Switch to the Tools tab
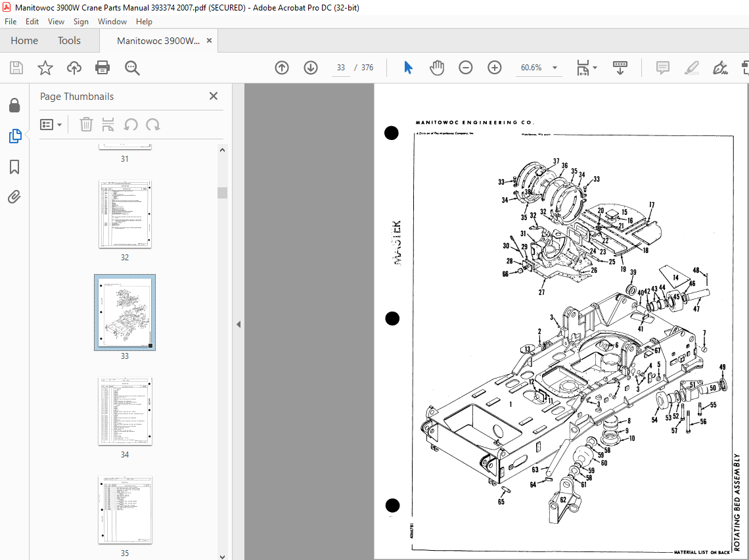Image resolution: width=749 pixels, height=560 pixels. click(69, 41)
